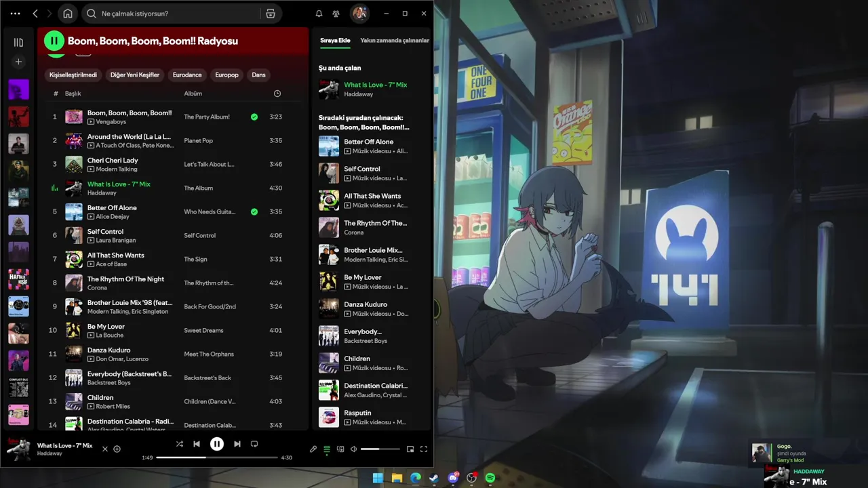Toggle saved check for Better Off Alone
The width and height of the screenshot is (868, 488).
click(x=254, y=211)
